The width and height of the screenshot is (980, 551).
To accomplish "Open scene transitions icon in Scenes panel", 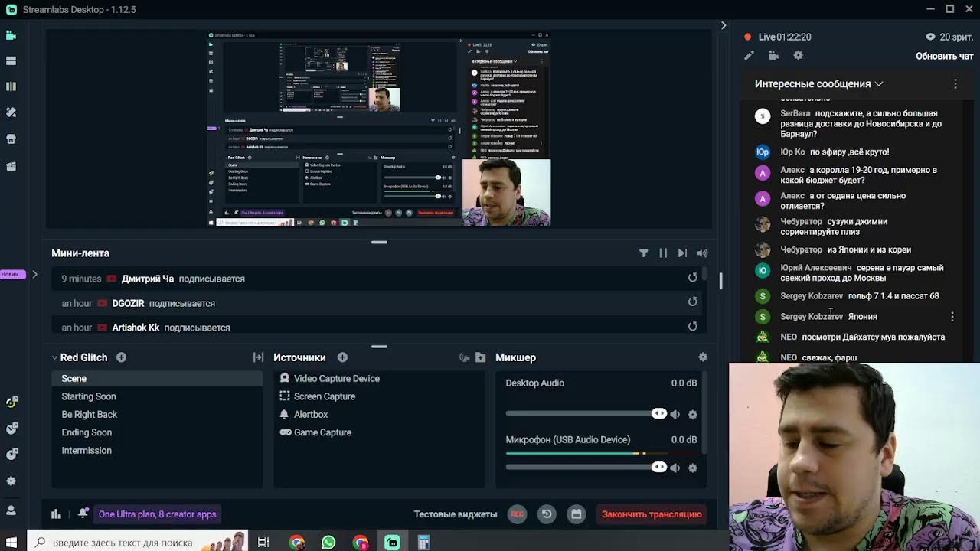I will click(258, 357).
